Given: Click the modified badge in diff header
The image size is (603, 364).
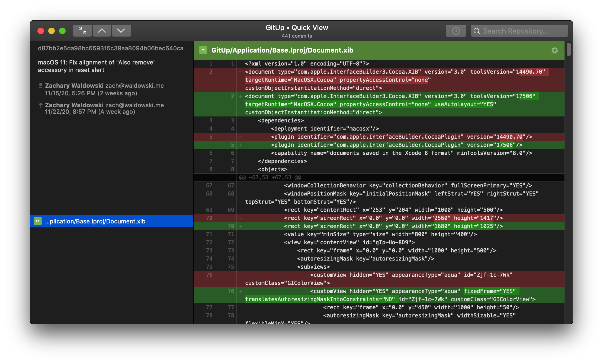Looking at the screenshot, I should click(203, 50).
